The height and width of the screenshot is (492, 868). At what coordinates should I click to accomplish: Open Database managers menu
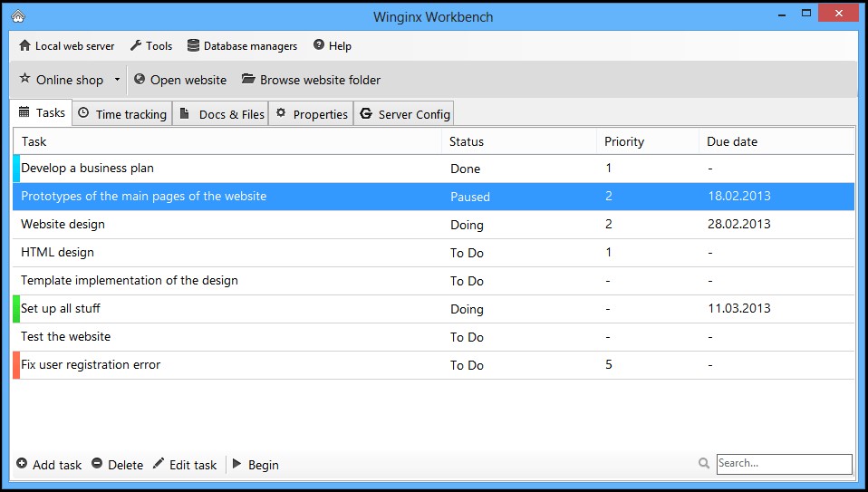tap(241, 46)
